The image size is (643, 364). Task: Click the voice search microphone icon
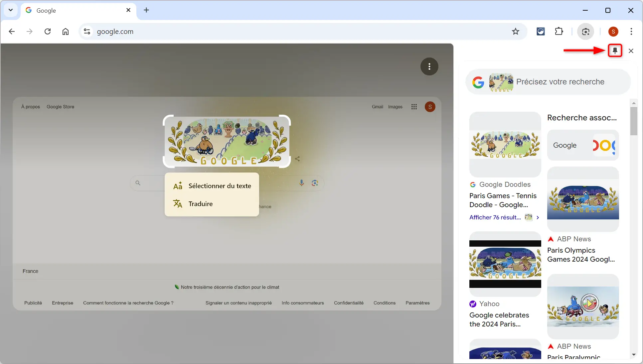click(x=302, y=183)
